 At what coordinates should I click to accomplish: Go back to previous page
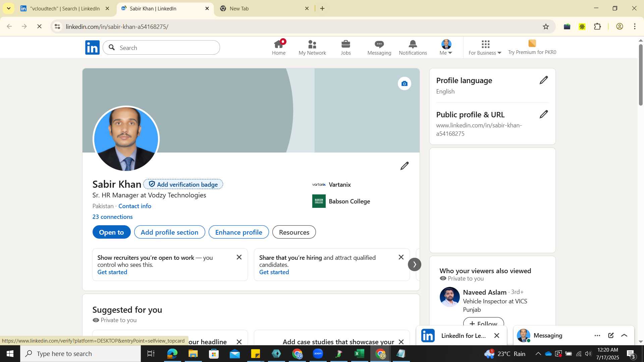point(9,26)
